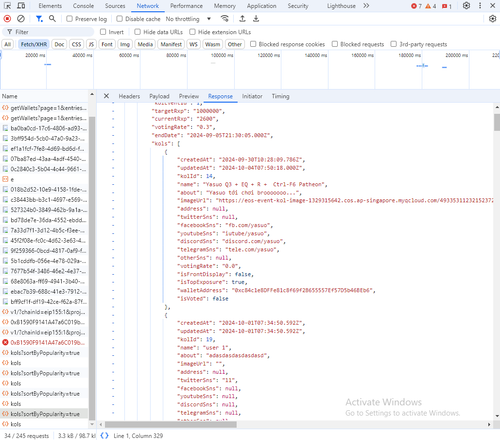Screen dimensions: 500x440
Task: Filter requests by All types
Action: tap(8, 44)
